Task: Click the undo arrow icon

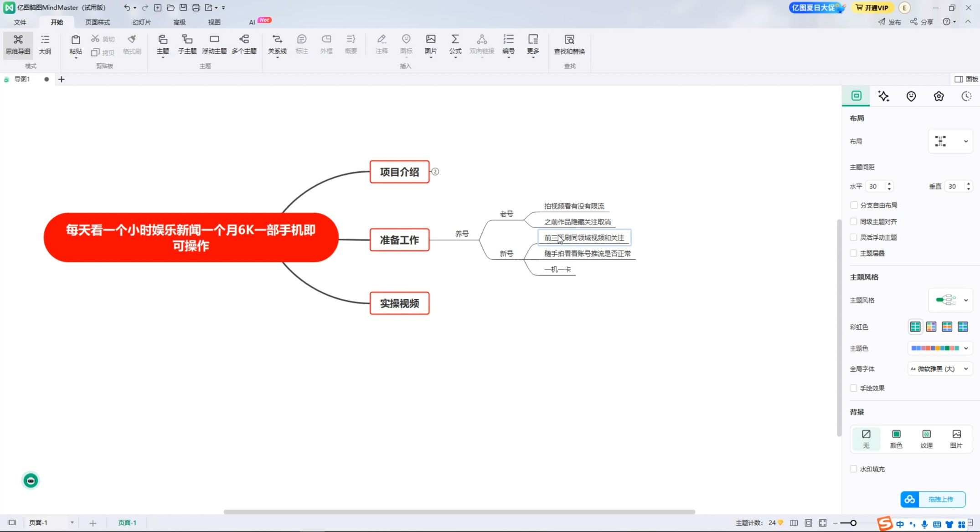Action: pyautogui.click(x=127, y=8)
